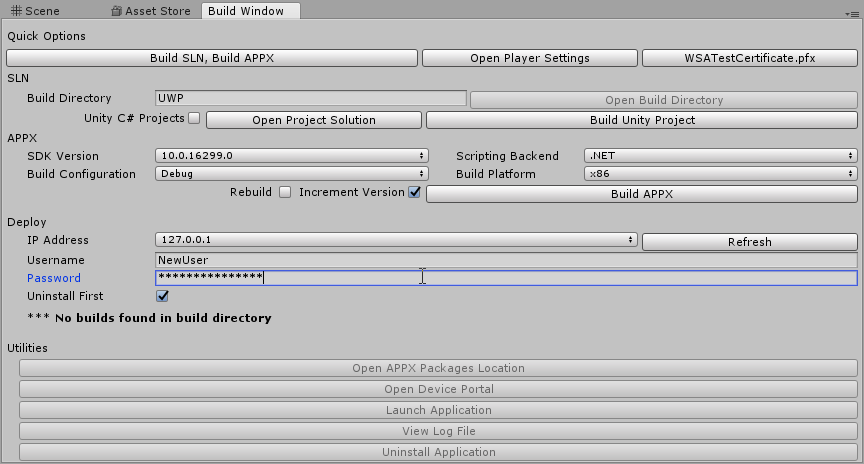Open Player Settings
The image size is (864, 464).
529,58
